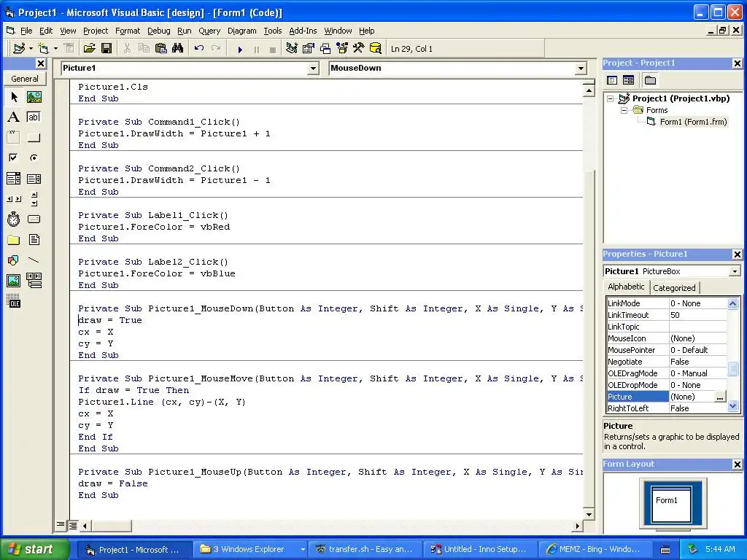Select the Frame tool in toolbox
Image resolution: width=747 pixels, height=560 pixels.
tap(14, 138)
